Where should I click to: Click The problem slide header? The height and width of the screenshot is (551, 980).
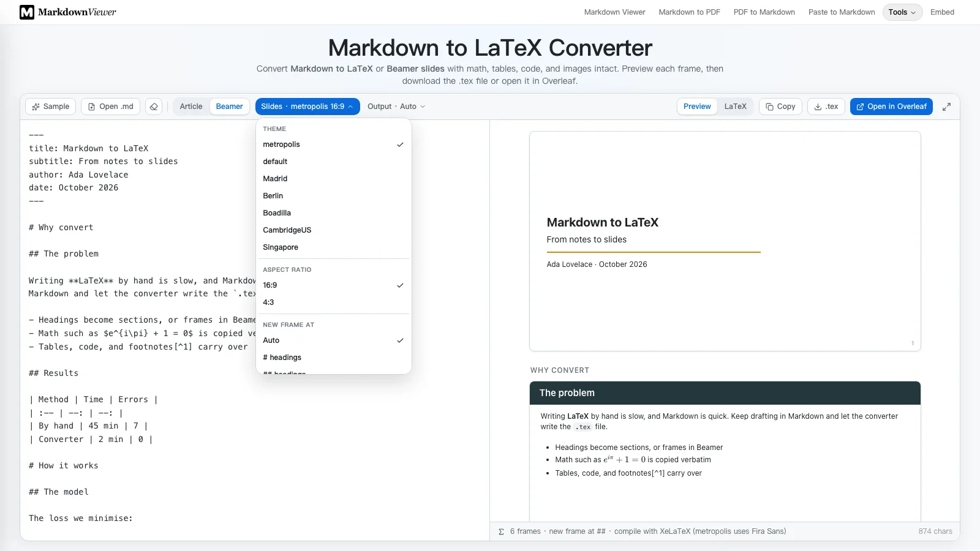725,393
